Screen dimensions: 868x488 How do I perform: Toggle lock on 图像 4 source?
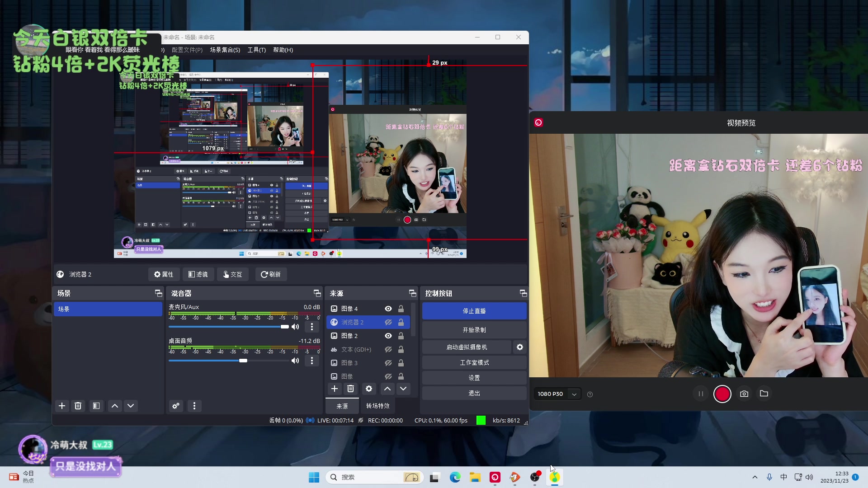click(x=401, y=309)
